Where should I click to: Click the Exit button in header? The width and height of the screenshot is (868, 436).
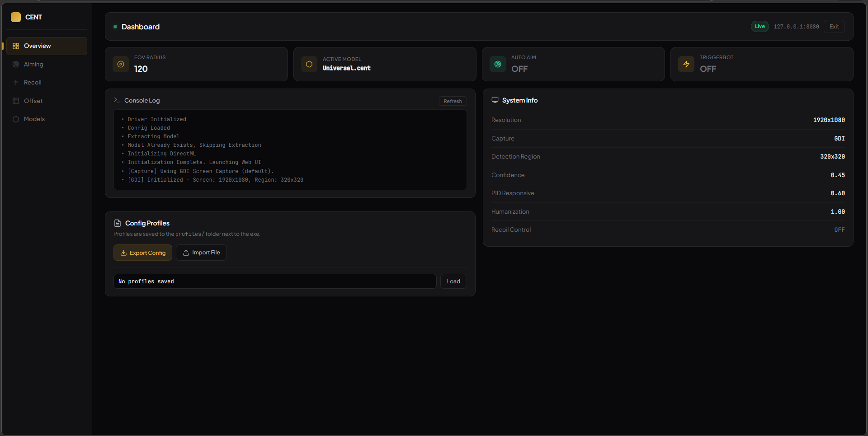[x=834, y=27]
